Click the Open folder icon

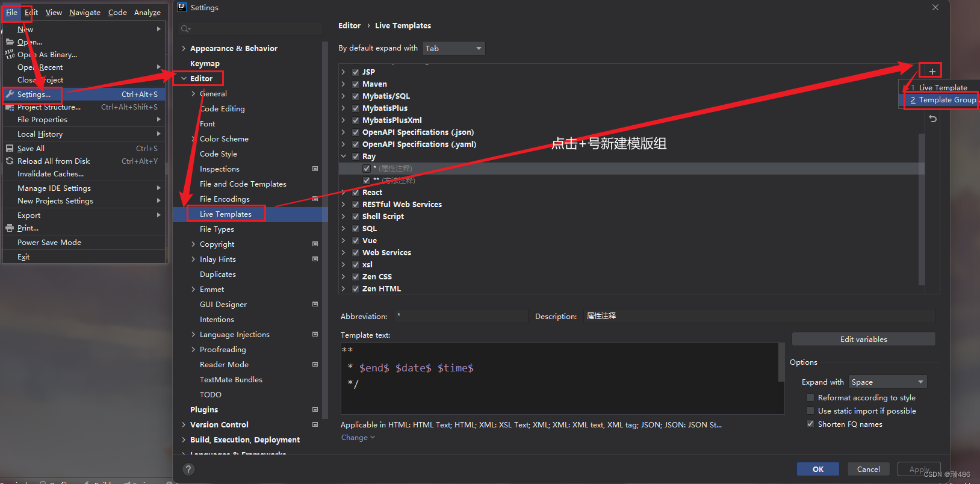click(10, 42)
